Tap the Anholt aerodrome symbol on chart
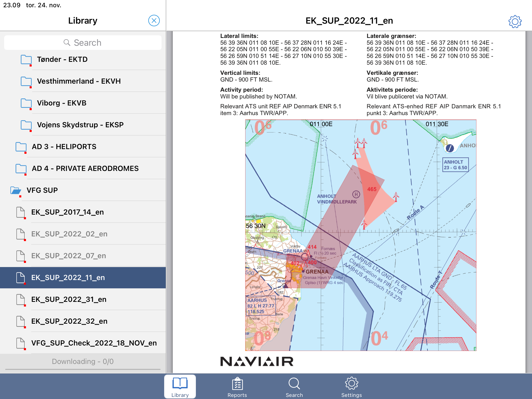The image size is (532, 399). (450, 148)
